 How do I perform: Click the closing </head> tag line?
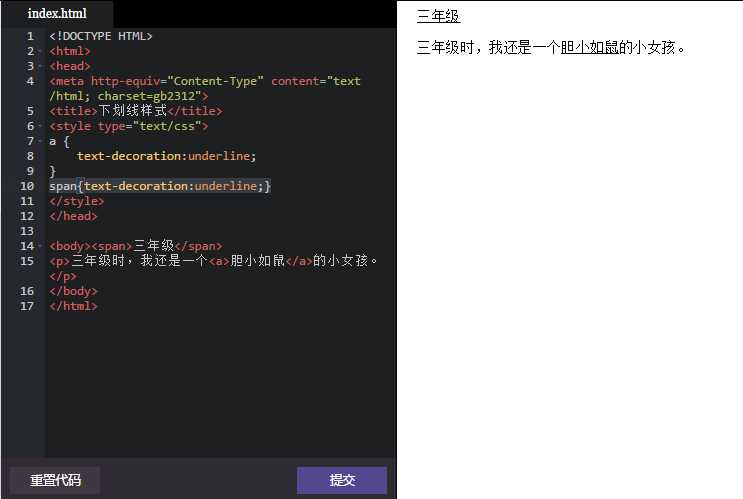73,216
